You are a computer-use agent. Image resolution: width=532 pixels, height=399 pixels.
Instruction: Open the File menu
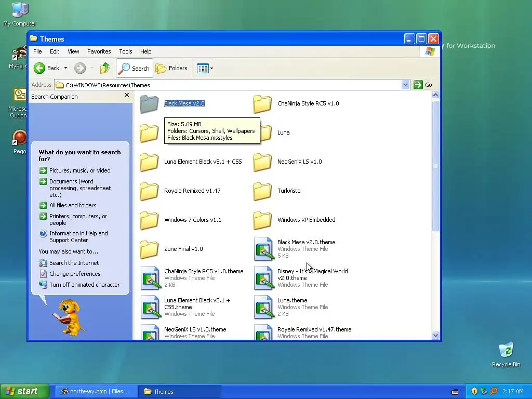point(37,51)
